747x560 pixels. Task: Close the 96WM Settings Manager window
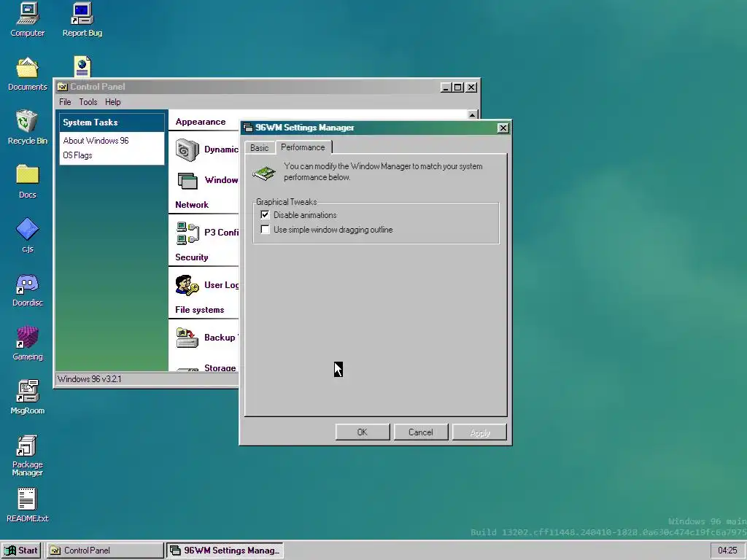click(x=503, y=128)
